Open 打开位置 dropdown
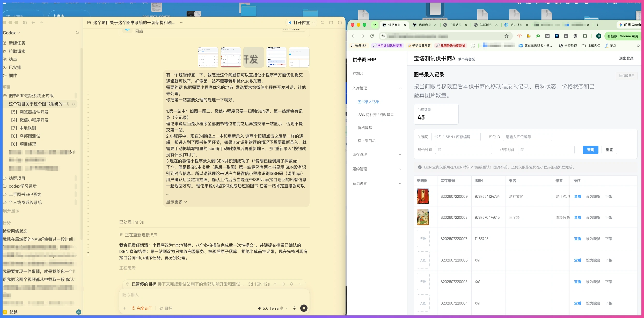644x318 pixels. (x=301, y=23)
